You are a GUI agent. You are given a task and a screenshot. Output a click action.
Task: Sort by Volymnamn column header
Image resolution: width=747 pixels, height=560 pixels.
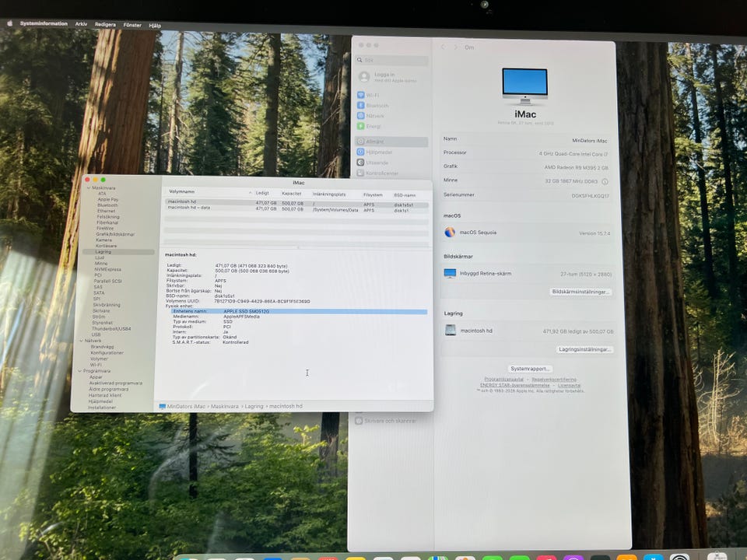point(181,191)
